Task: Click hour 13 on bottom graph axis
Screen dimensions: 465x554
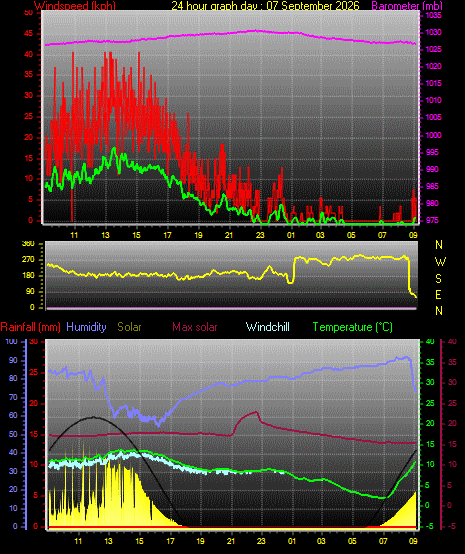Action: (x=108, y=541)
